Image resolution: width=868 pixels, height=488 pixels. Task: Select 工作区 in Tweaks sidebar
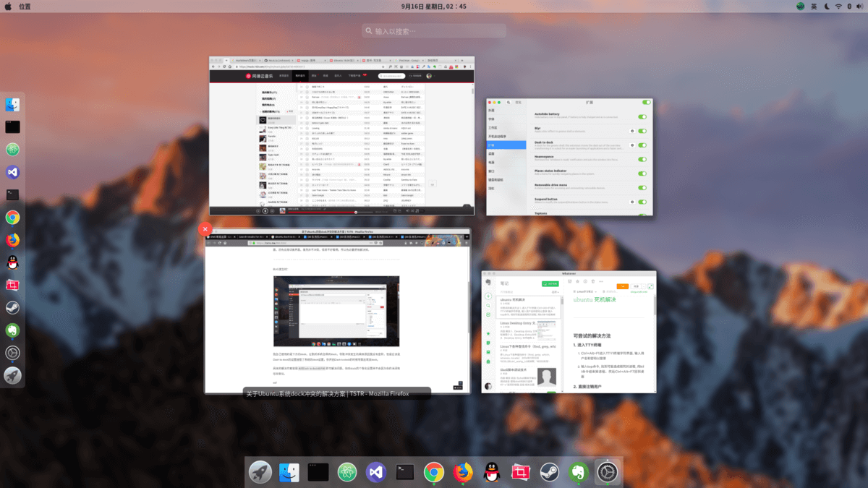click(493, 128)
